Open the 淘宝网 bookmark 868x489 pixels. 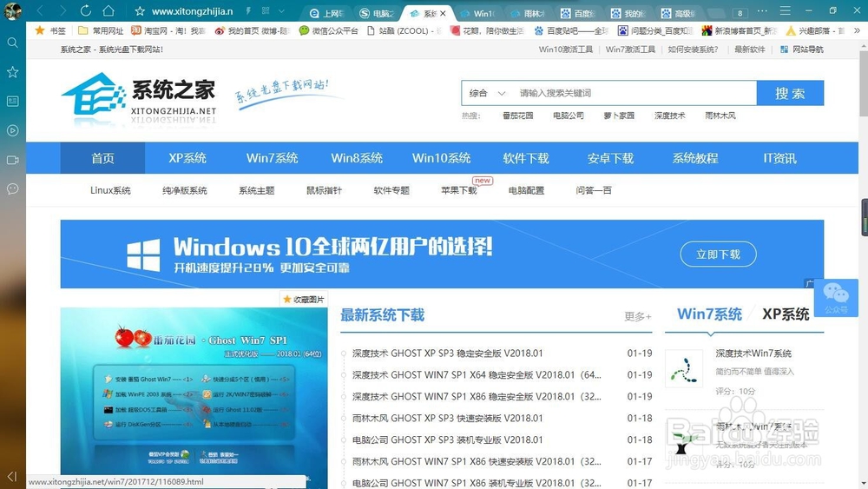pos(168,30)
